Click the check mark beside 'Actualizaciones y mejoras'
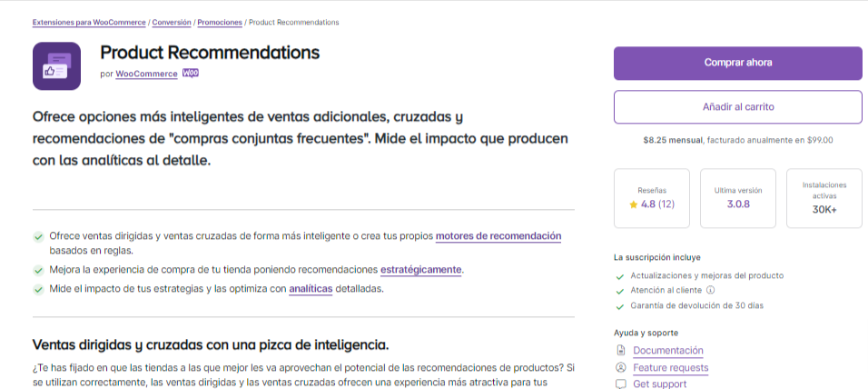The width and height of the screenshot is (868, 389). (x=619, y=276)
